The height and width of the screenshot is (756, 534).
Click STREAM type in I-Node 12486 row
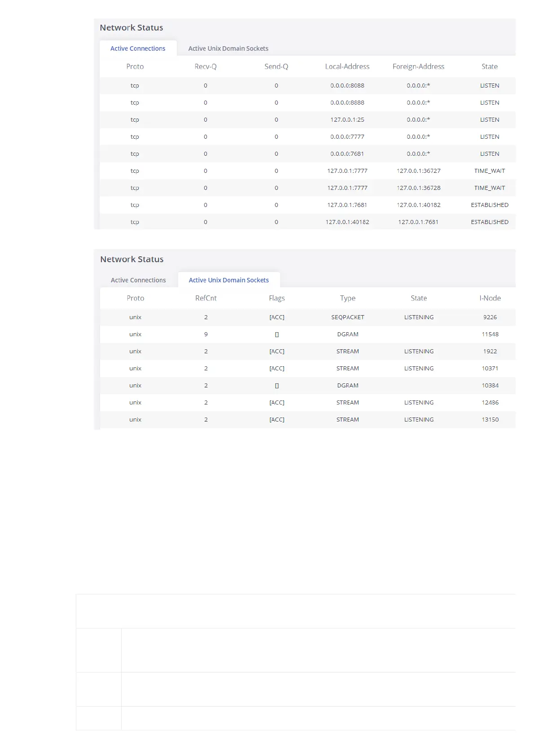click(348, 402)
